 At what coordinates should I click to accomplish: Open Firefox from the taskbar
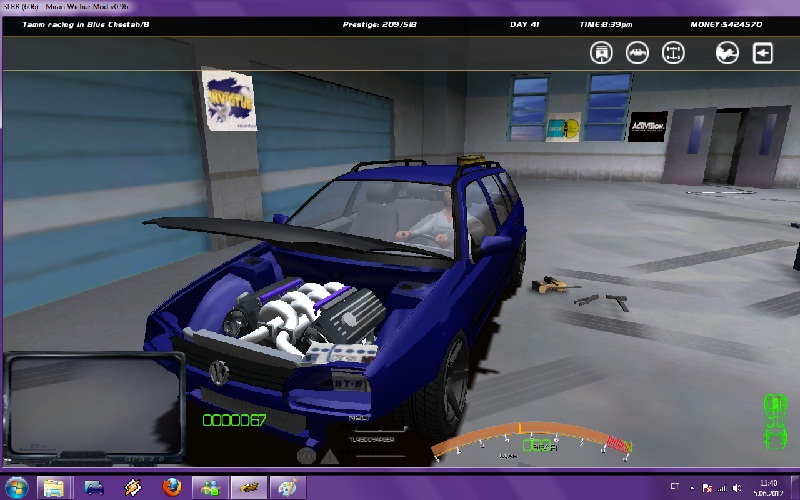172,487
